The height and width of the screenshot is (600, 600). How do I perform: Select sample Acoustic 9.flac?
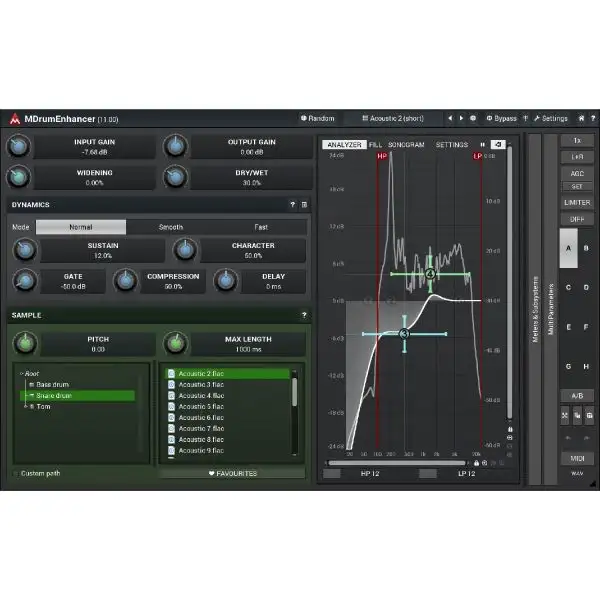[x=228, y=450]
